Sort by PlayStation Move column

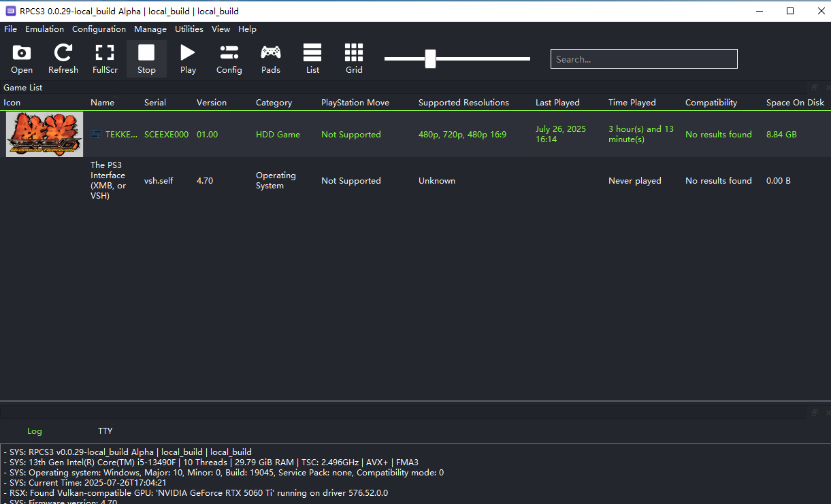355,103
